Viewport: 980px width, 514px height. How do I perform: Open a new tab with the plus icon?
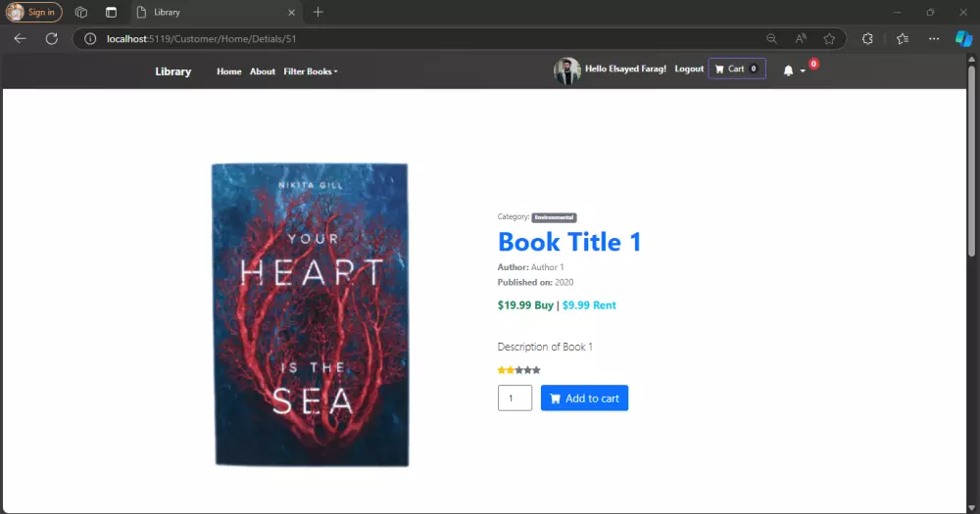point(318,12)
